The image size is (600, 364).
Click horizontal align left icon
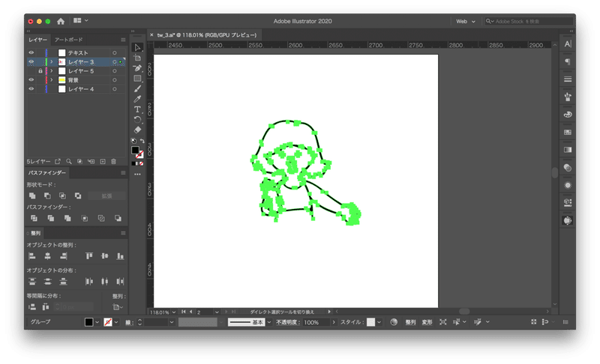tap(32, 256)
